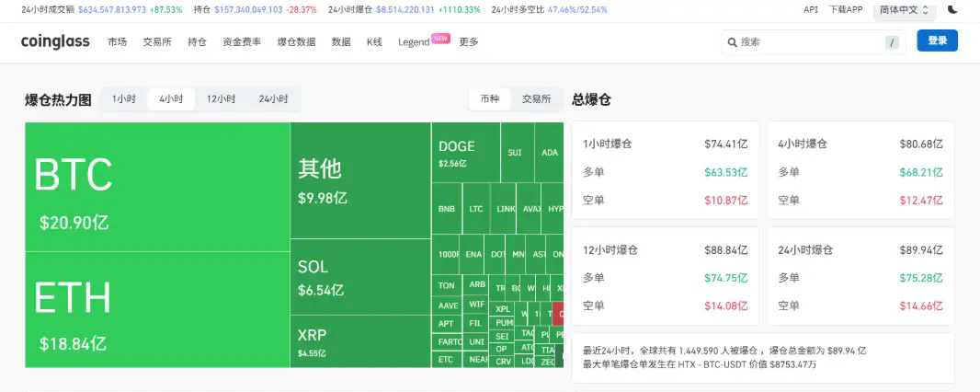
Task: Click the coinglass logo
Action: pyautogui.click(x=55, y=41)
